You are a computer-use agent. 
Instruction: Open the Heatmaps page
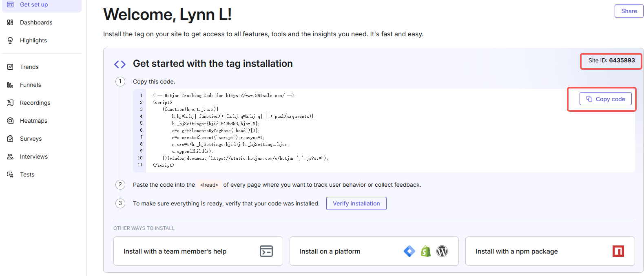tap(33, 121)
